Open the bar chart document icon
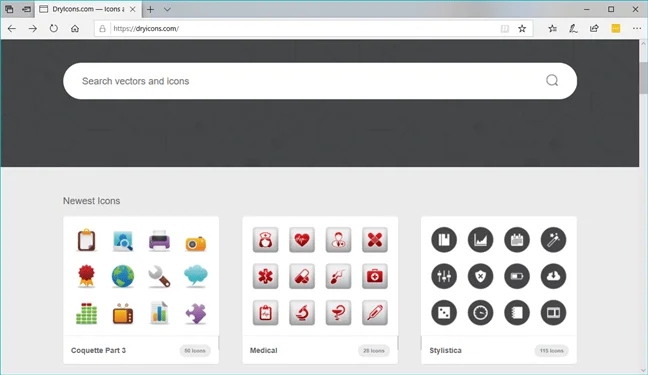648x375 pixels. point(159,312)
